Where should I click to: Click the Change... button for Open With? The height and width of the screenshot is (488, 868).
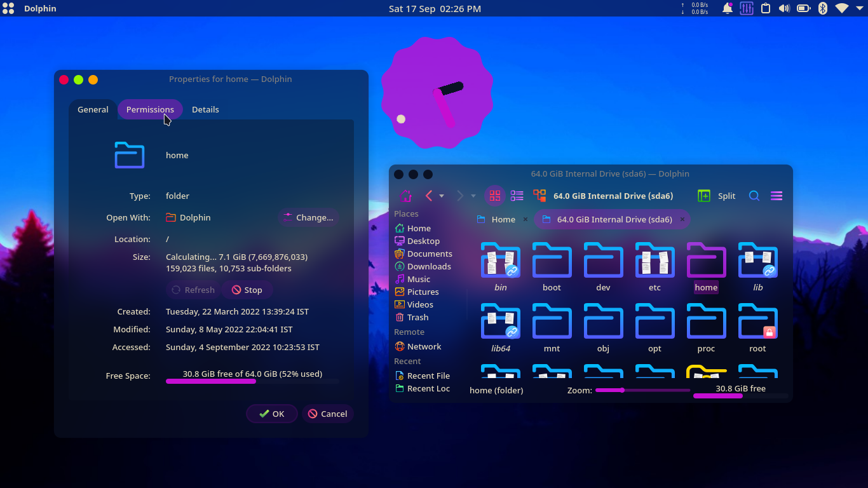308,217
